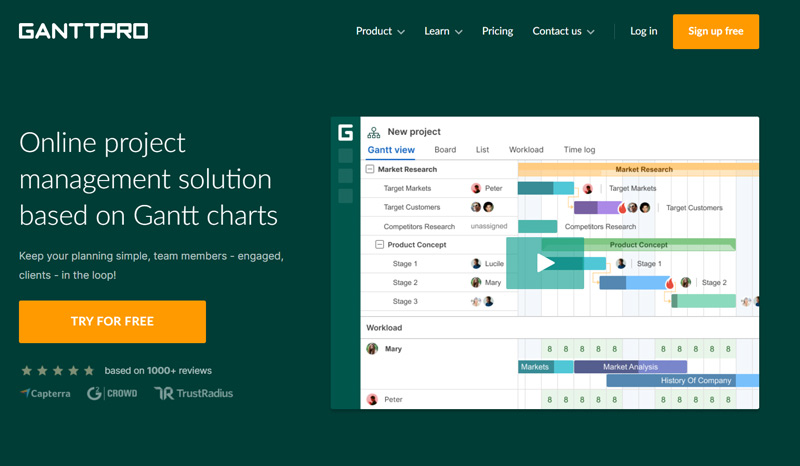Click assignee avatars in Stage 3 row
The width and height of the screenshot is (800, 466).
pyautogui.click(x=482, y=301)
